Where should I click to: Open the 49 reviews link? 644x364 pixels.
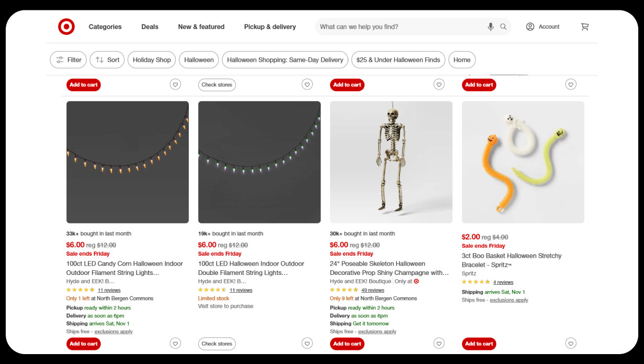click(x=372, y=290)
